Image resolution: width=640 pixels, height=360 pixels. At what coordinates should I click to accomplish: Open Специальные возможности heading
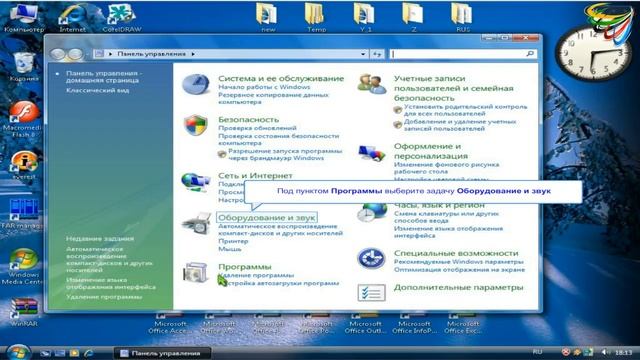tap(456, 253)
